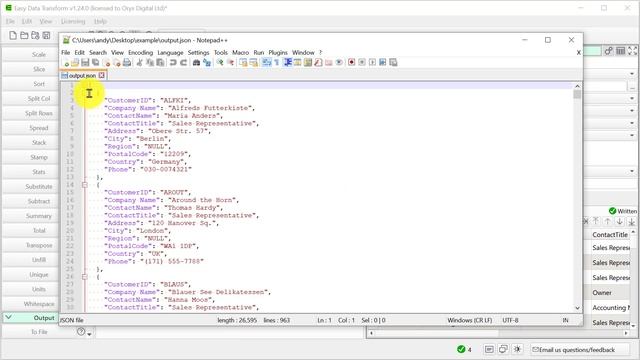Toggle the indent guide toolbar icon
Screen dimensions: 640x360
[287, 62]
